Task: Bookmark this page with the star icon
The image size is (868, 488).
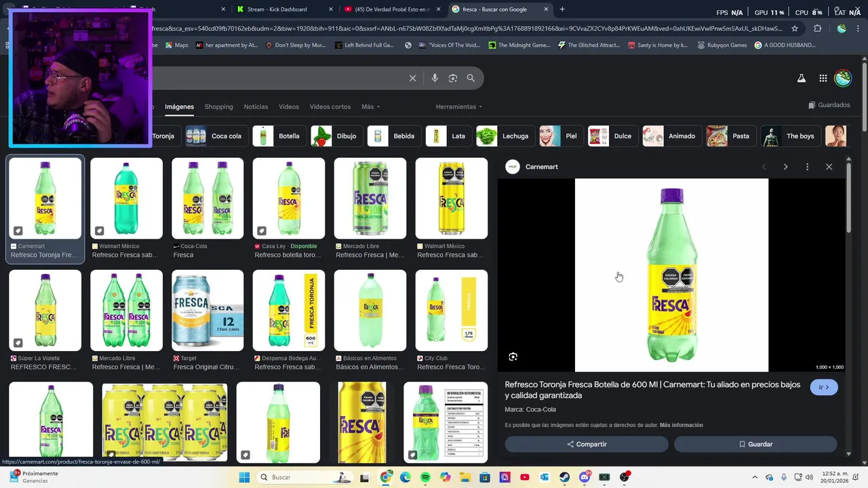Action: [x=795, y=28]
